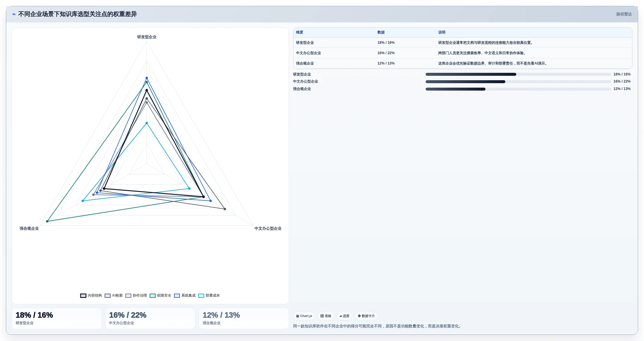Image resolution: width=644 pixels, height=341 pixels.
Task: Click the 路径雷达 label in header
Action: point(624,14)
